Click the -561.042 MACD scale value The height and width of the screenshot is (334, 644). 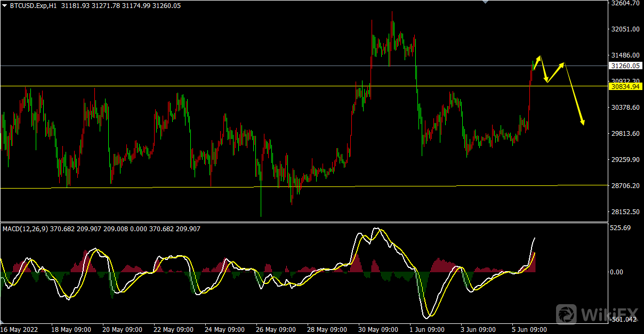(x=623, y=320)
